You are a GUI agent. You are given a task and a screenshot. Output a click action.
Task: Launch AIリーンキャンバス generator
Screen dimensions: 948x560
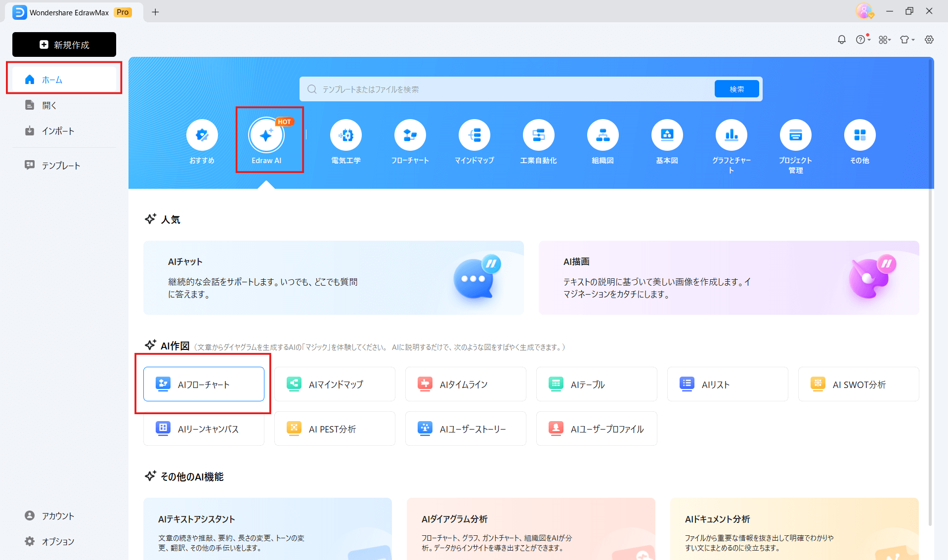204,429
